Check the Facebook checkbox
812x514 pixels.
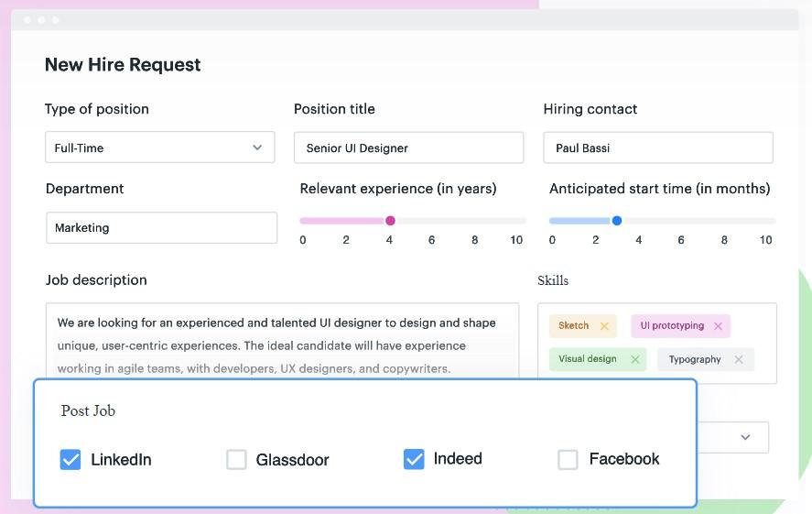pyautogui.click(x=568, y=459)
